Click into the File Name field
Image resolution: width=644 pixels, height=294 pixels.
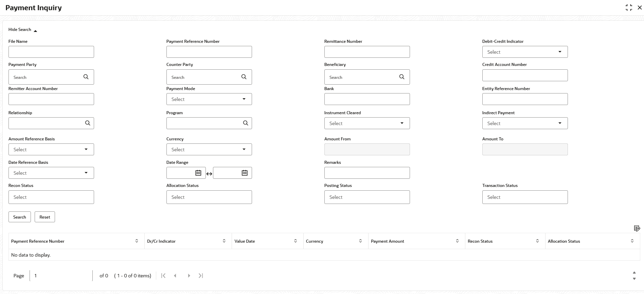click(x=51, y=52)
